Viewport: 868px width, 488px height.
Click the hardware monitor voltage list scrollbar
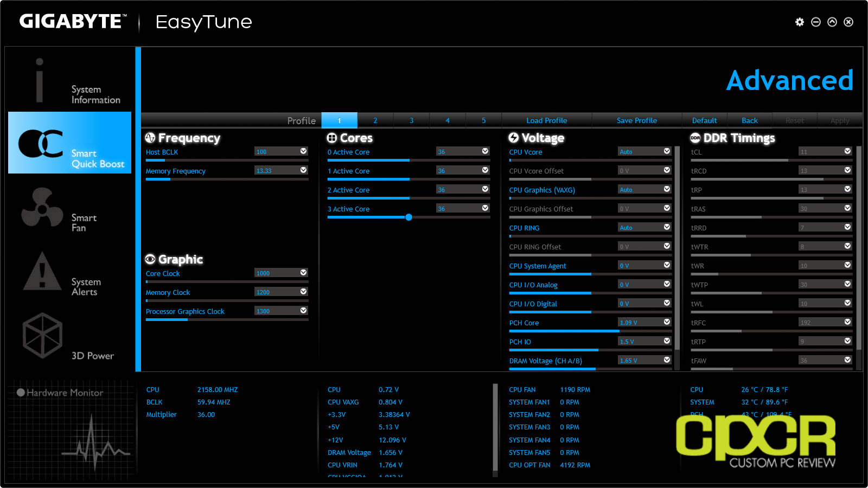[x=495, y=427]
